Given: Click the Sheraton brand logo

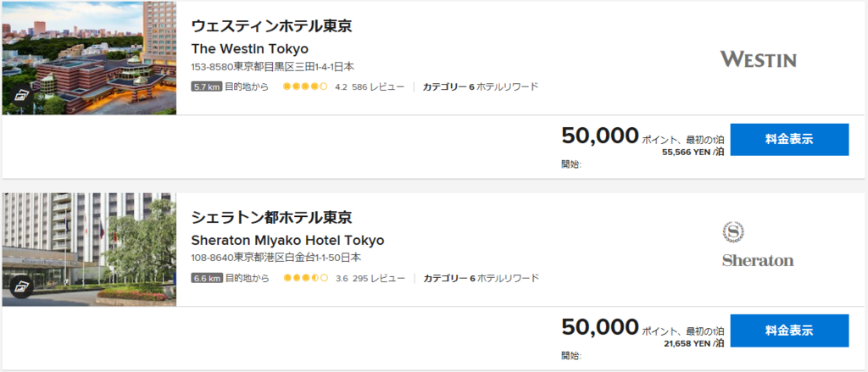Looking at the screenshot, I should [758, 244].
